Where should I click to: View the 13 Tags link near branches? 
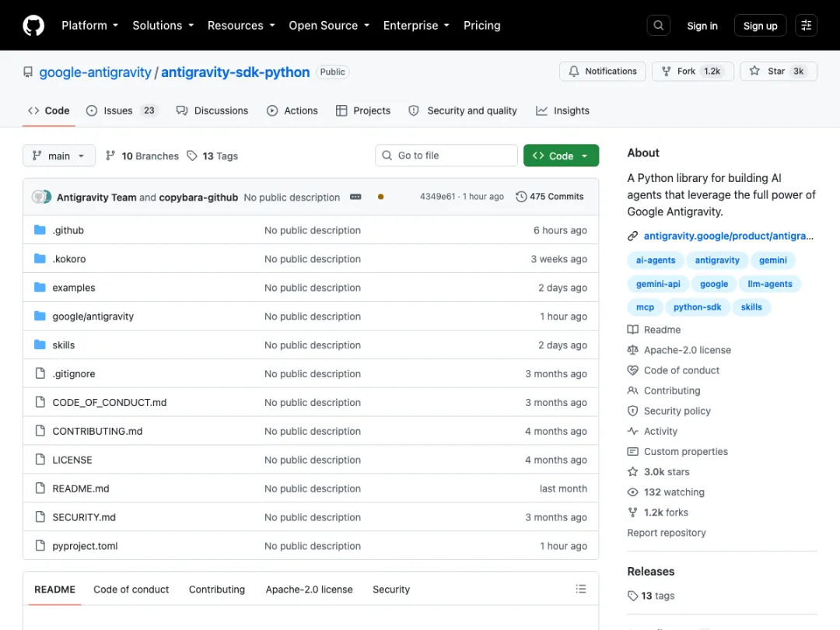click(x=212, y=156)
